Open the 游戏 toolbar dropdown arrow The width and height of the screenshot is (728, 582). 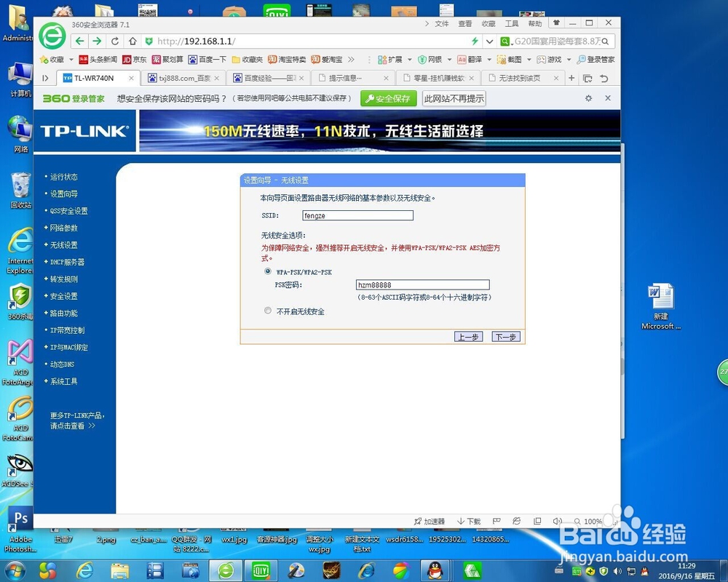tap(569, 60)
